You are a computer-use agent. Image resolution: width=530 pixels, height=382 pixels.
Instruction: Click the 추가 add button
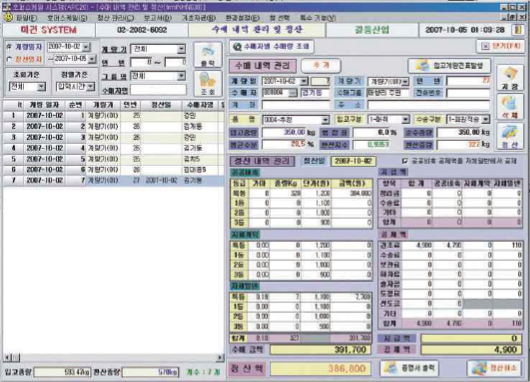pyautogui.click(x=321, y=66)
